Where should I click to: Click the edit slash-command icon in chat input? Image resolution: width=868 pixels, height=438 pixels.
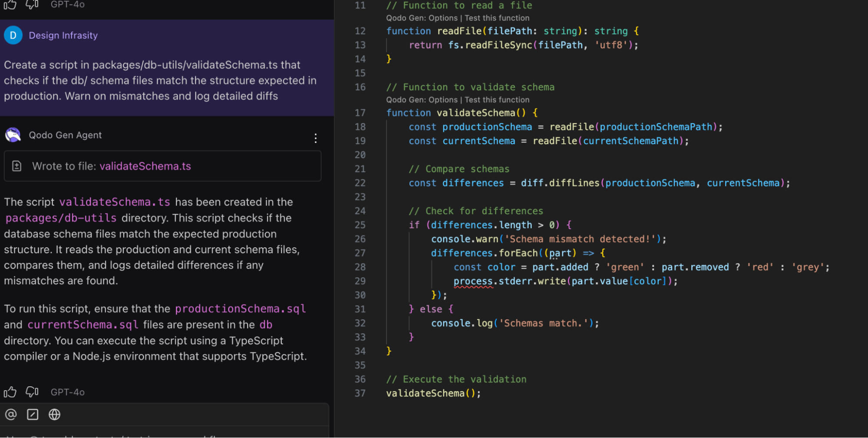click(33, 415)
